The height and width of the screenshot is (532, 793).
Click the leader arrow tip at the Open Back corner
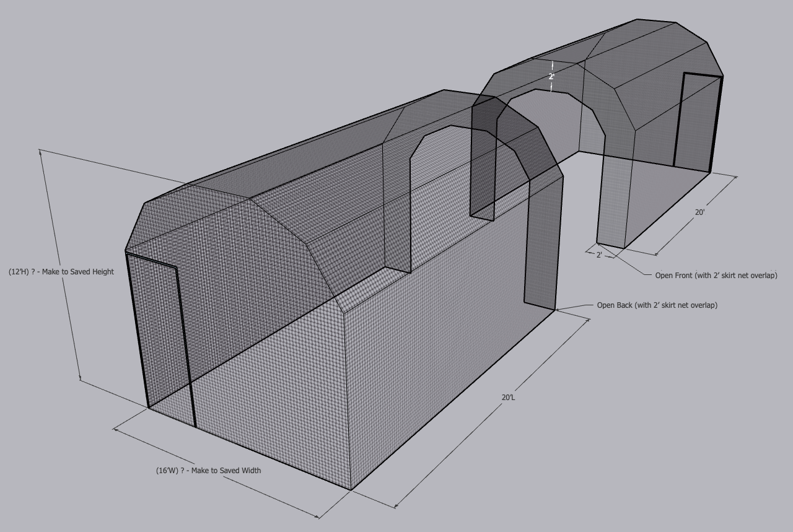click(557, 308)
